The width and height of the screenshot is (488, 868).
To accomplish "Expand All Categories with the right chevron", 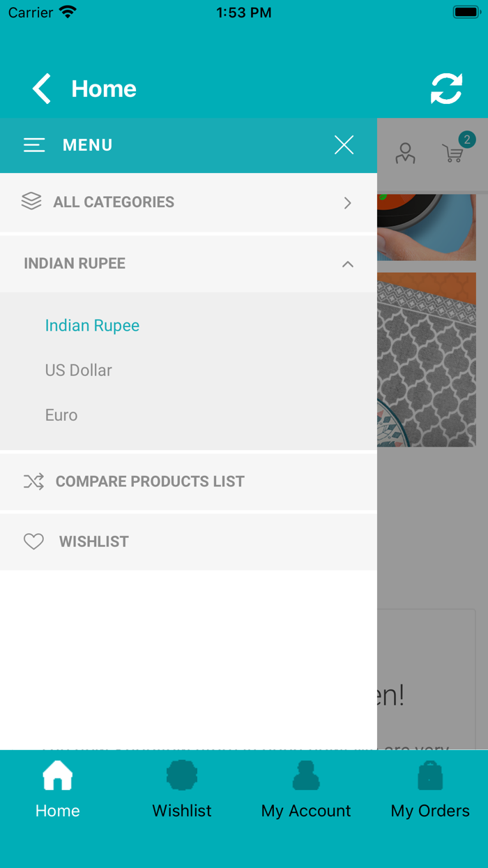I will click(348, 203).
